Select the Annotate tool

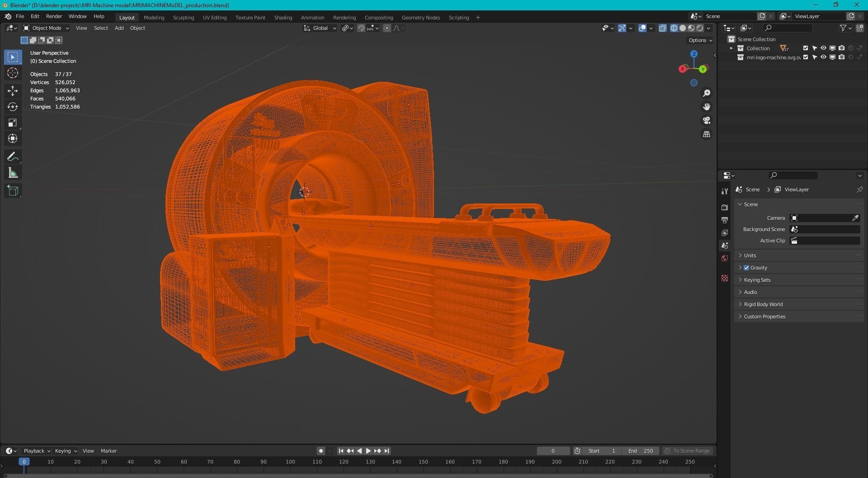[13, 157]
